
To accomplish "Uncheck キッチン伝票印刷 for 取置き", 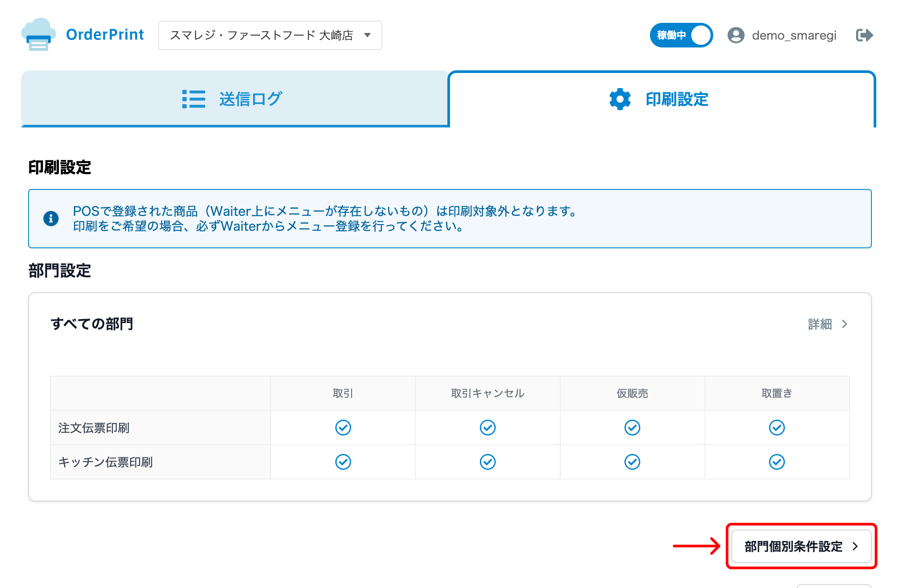I will point(777,461).
